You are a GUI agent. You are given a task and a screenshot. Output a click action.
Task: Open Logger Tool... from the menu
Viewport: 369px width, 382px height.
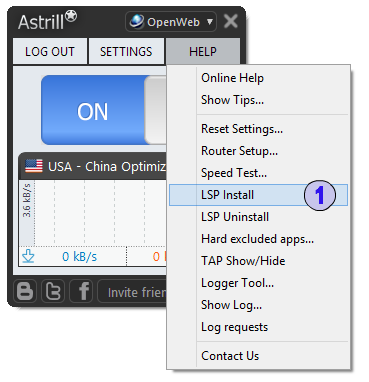pos(258,283)
